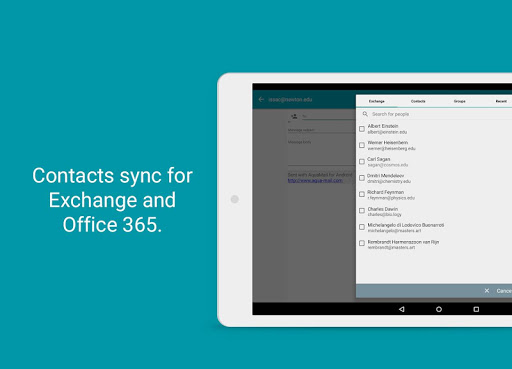512x369 pixels.
Task: Tap the Android home circle button
Action: click(x=439, y=309)
